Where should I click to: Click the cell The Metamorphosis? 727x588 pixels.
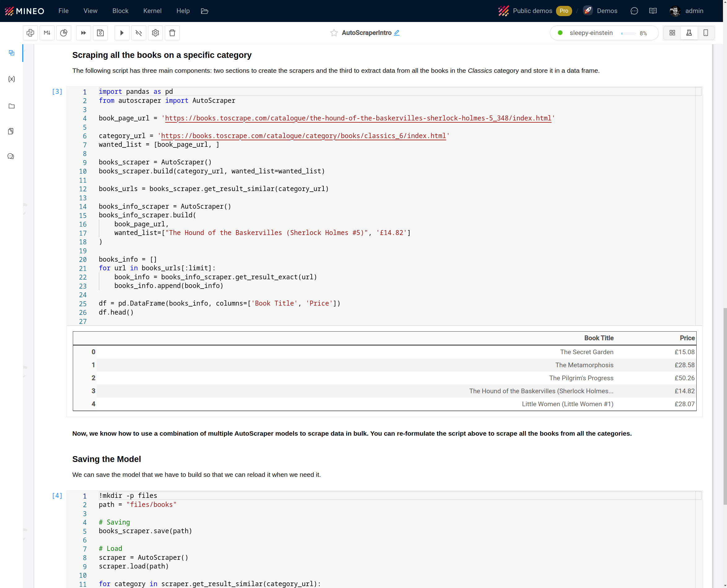(x=584, y=365)
